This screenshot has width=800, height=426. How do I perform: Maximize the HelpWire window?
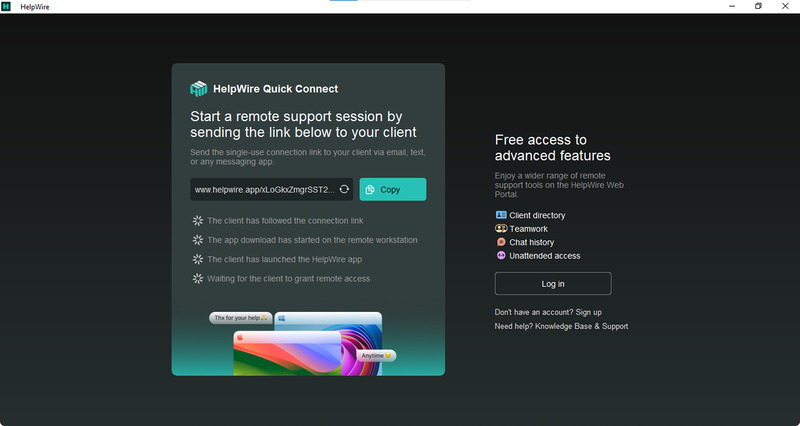pyautogui.click(x=758, y=6)
